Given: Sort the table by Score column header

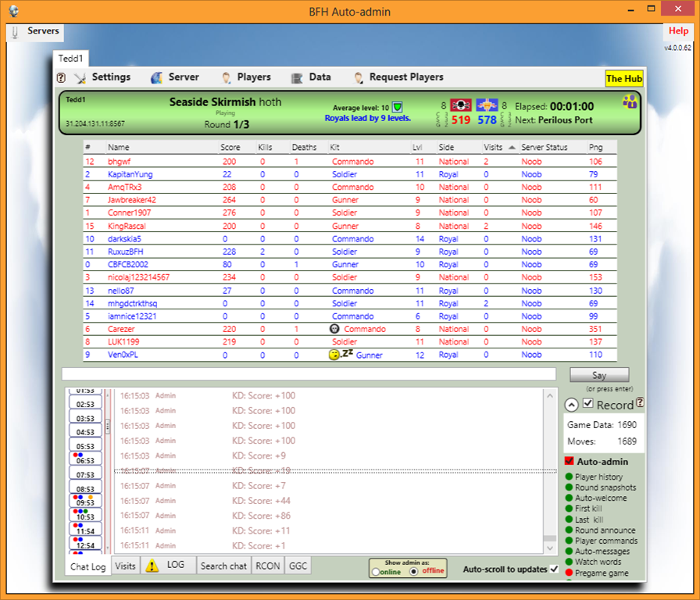Looking at the screenshot, I should click(230, 148).
